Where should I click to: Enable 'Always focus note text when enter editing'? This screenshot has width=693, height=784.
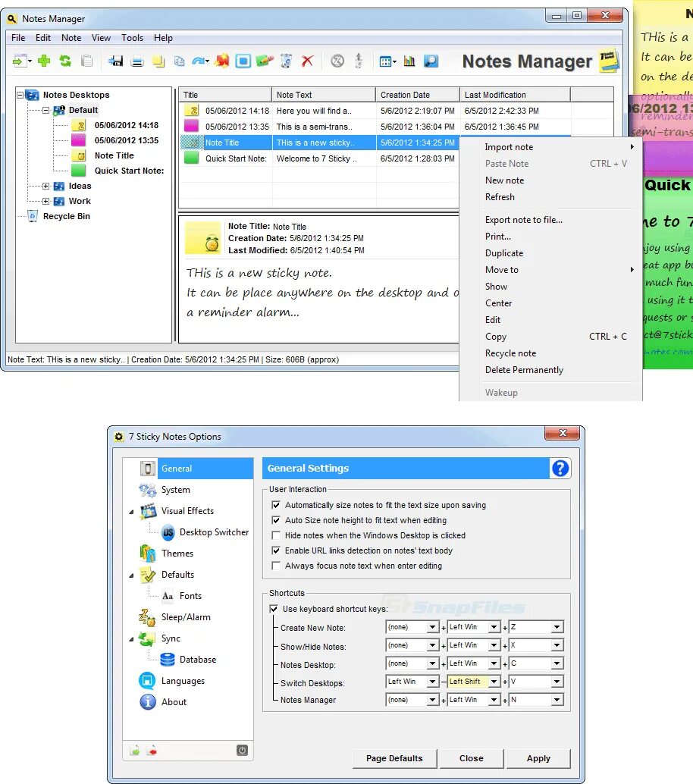275,566
